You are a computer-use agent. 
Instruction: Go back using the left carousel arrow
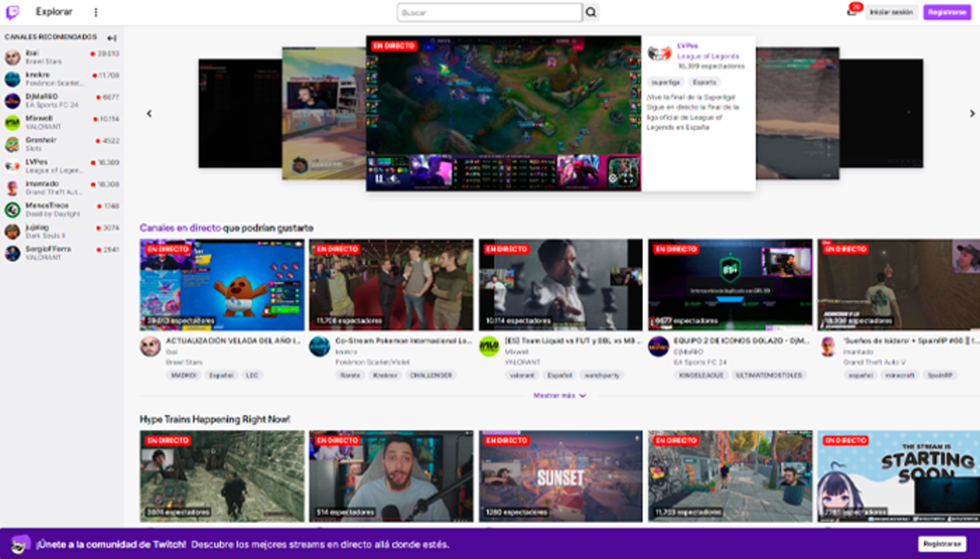(149, 113)
